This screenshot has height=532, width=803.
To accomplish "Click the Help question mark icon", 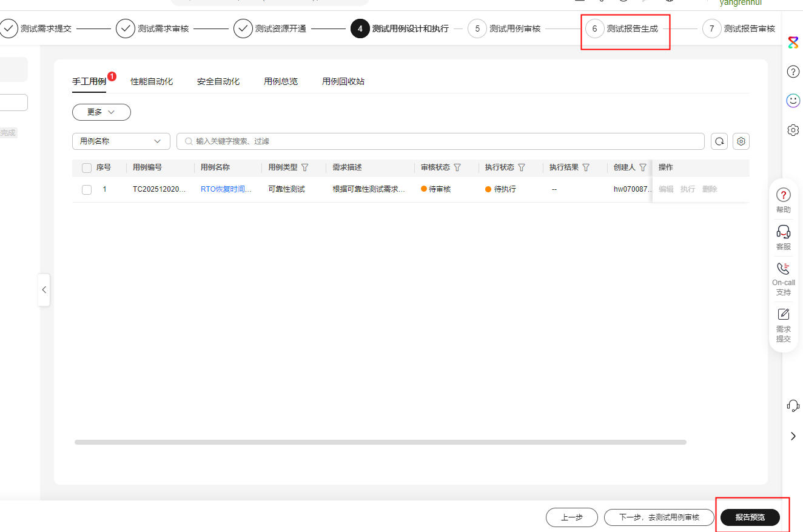I will [x=783, y=195].
